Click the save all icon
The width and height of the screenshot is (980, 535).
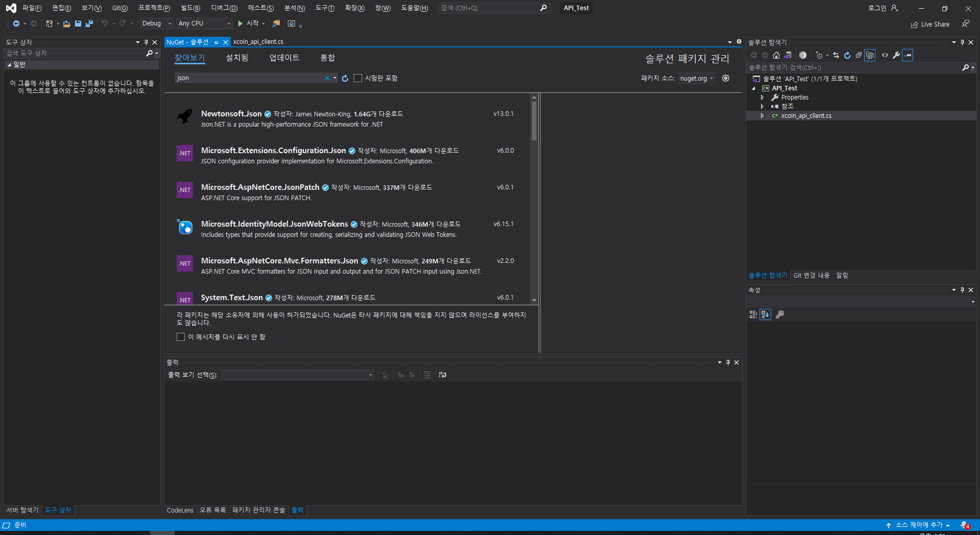[89, 23]
